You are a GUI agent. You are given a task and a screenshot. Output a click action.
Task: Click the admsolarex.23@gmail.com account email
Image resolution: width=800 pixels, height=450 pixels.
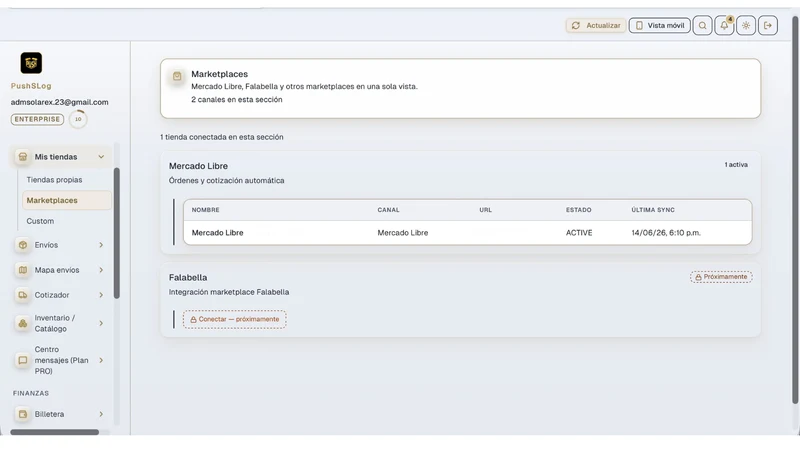pos(59,102)
